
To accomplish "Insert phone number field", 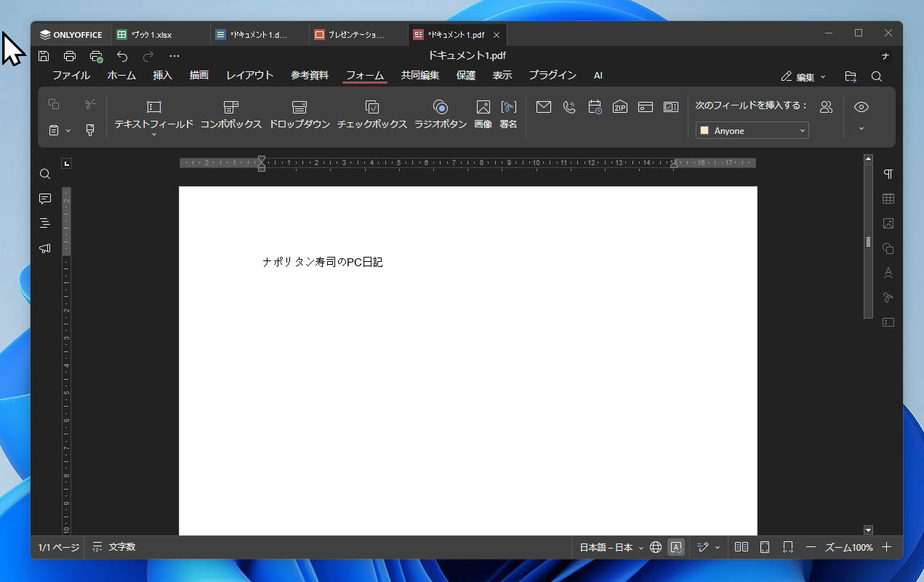I will tap(569, 107).
